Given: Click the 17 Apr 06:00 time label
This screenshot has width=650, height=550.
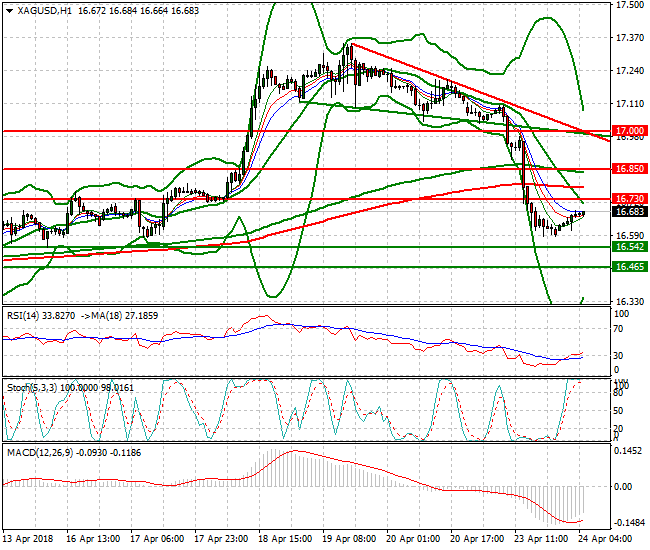Looking at the screenshot, I should click(x=157, y=539).
